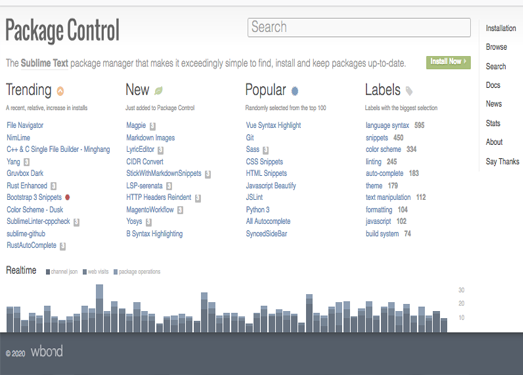Screen dimensions: 523x375
Task: Click the web visits legend square
Action: point(85,272)
